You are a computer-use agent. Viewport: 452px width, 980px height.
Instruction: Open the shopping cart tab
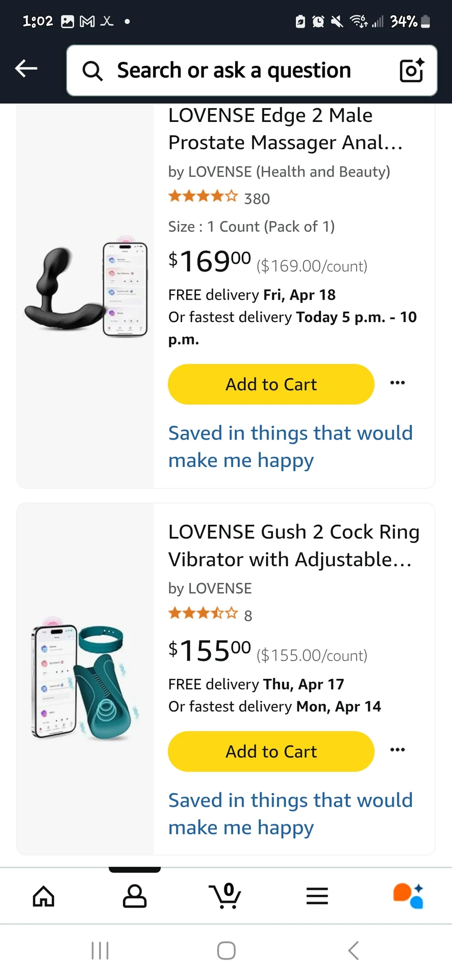point(225,896)
